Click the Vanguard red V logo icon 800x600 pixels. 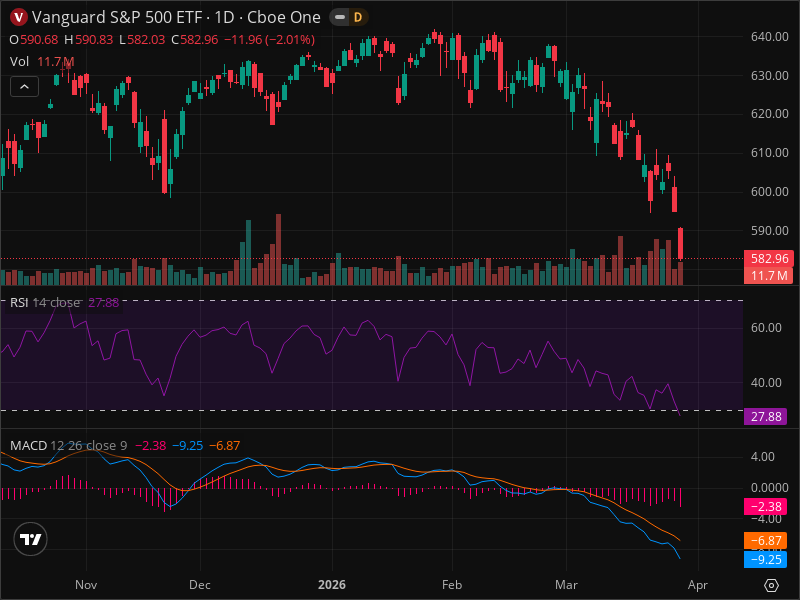tap(19, 17)
